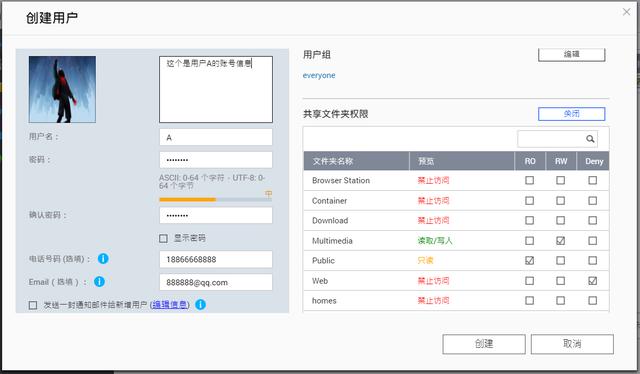
Task: Click info icon next to Email label
Action: (x=99, y=282)
